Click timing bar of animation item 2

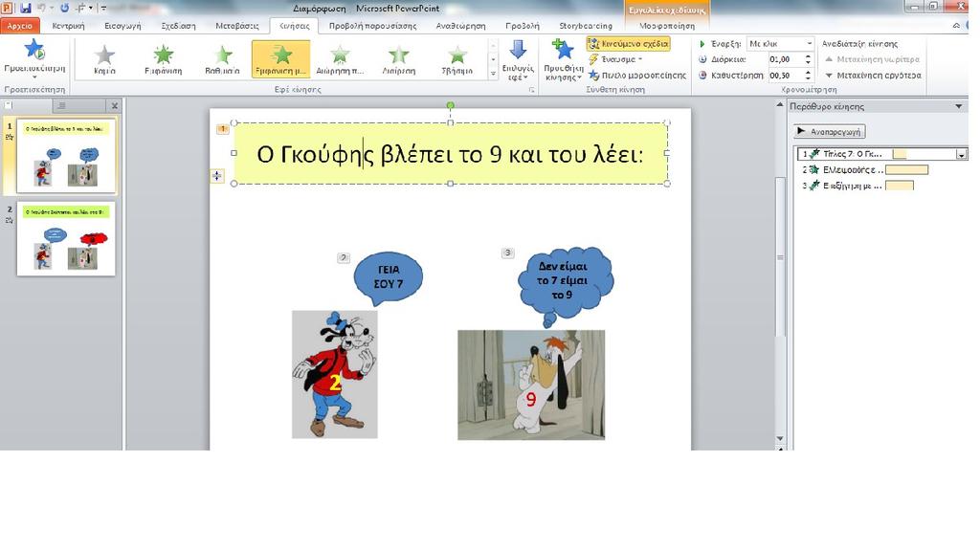pyautogui.click(x=907, y=169)
